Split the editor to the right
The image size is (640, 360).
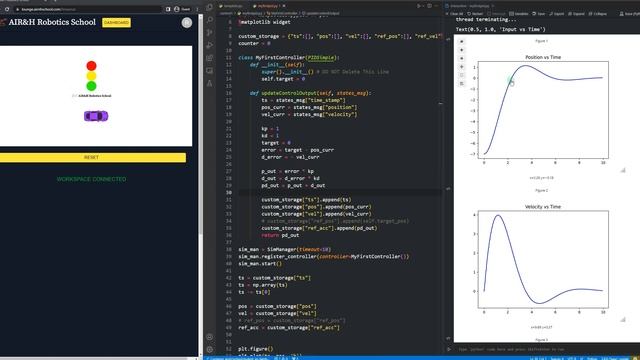pos(429,6)
